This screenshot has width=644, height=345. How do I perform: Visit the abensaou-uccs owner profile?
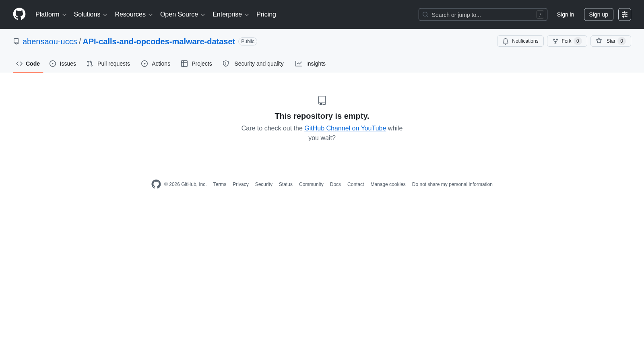click(50, 41)
